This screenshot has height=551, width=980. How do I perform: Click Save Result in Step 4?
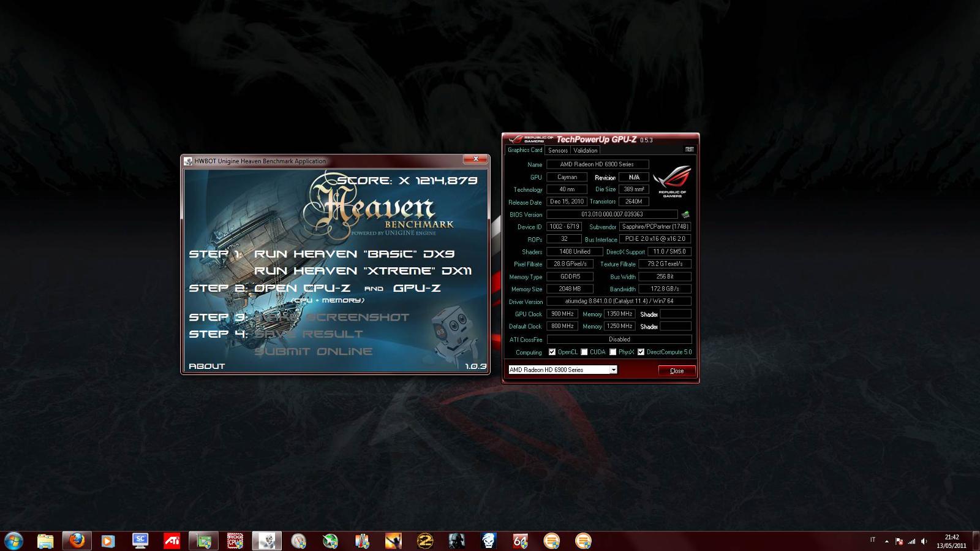308,334
